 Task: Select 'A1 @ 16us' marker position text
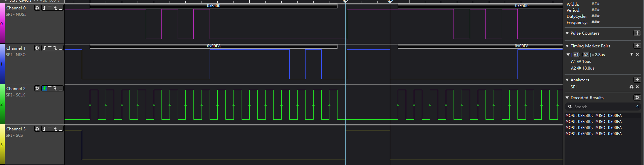tap(581, 61)
